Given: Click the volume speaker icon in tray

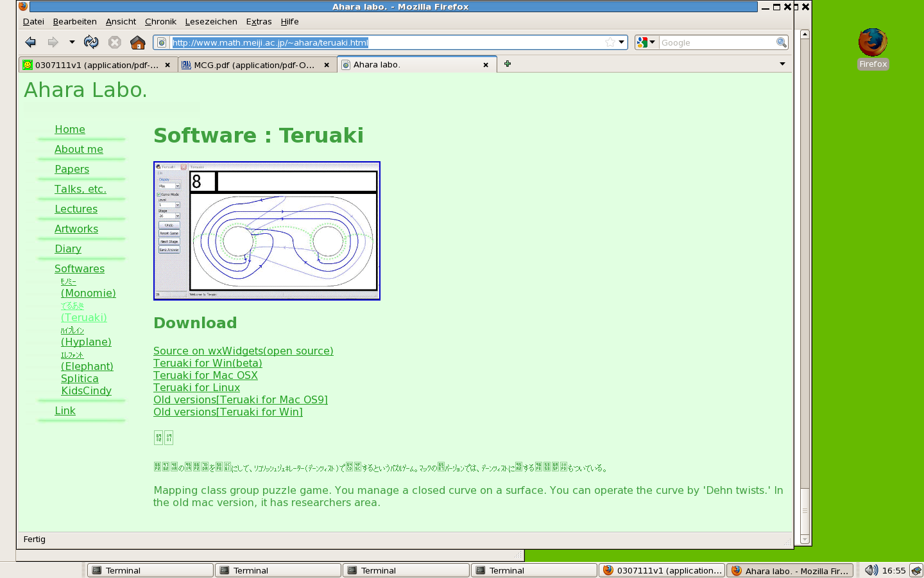Looking at the screenshot, I should point(870,570).
